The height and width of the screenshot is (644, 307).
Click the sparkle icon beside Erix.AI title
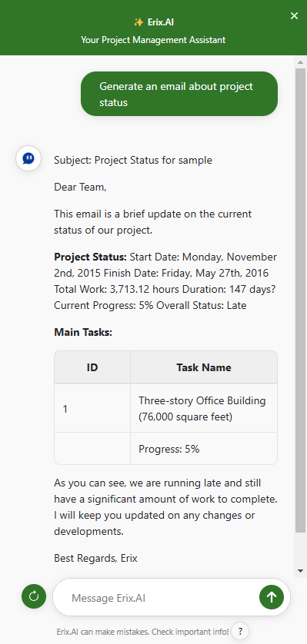pyautogui.click(x=138, y=22)
